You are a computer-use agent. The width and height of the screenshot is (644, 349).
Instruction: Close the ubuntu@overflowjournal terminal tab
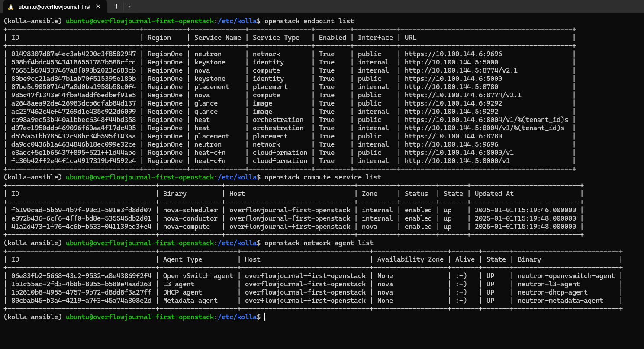[x=98, y=6]
